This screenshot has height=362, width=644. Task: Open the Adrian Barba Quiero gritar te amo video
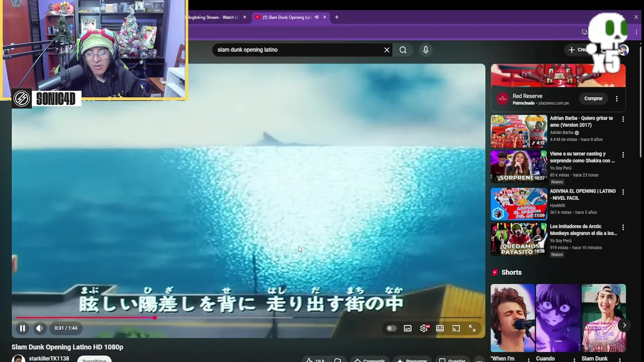pyautogui.click(x=519, y=131)
